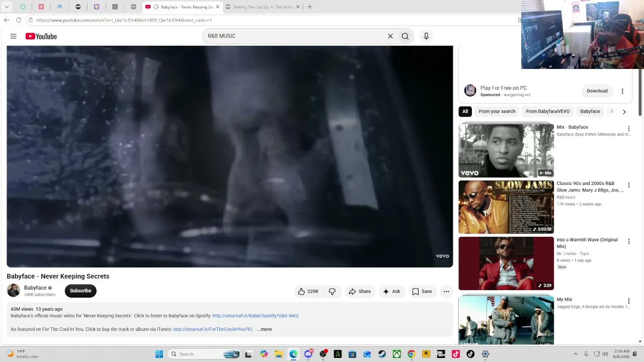Focus the YouTube search input field
The width and height of the screenshot is (644, 362).
coord(294,36)
